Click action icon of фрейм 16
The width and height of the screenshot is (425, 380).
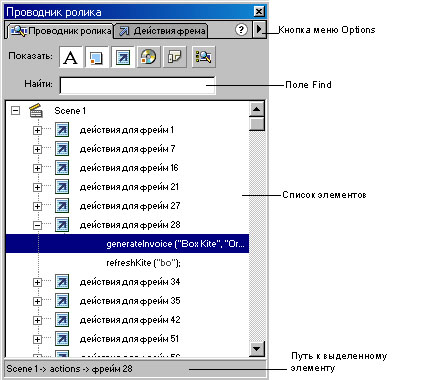pyautogui.click(x=62, y=168)
